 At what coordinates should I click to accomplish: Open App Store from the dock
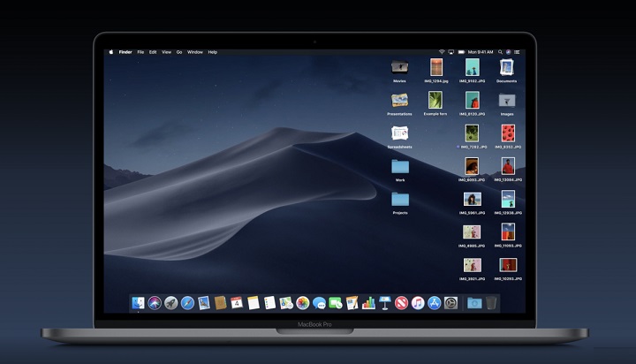[435, 303]
